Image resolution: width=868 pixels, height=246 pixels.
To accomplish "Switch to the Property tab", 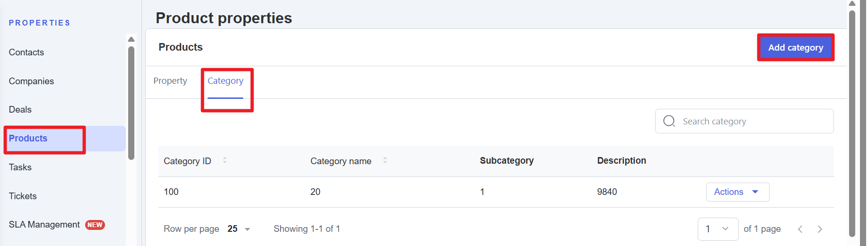I will (x=170, y=81).
